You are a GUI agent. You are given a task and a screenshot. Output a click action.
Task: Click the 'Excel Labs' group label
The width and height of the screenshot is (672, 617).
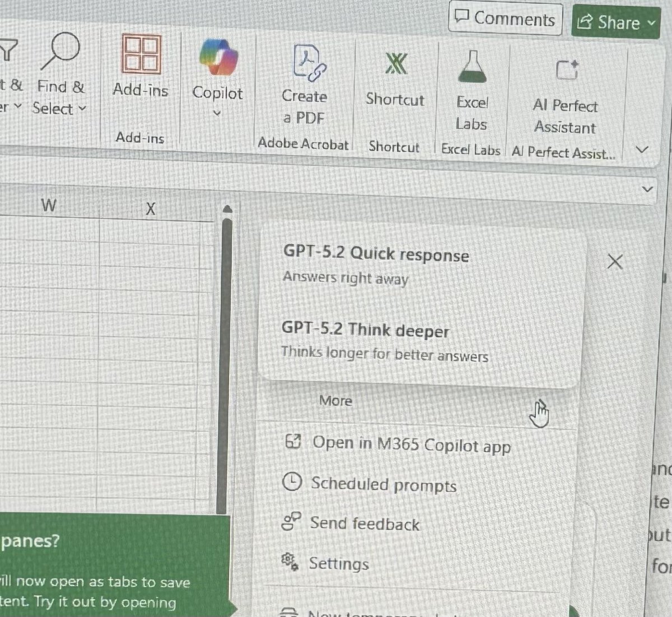pos(470,149)
